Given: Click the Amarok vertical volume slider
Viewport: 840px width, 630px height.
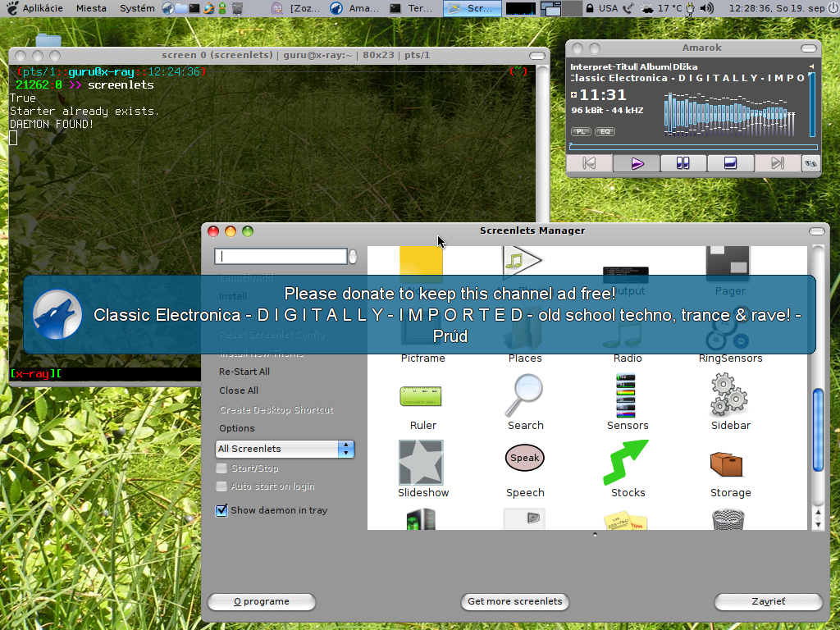Looking at the screenshot, I should point(812,104).
